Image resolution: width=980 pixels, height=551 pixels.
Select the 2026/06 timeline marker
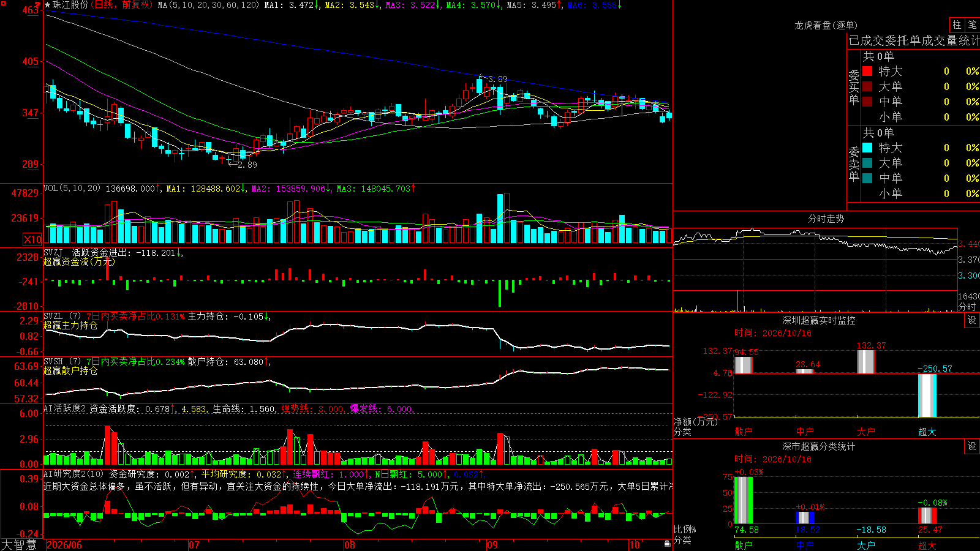[64, 545]
